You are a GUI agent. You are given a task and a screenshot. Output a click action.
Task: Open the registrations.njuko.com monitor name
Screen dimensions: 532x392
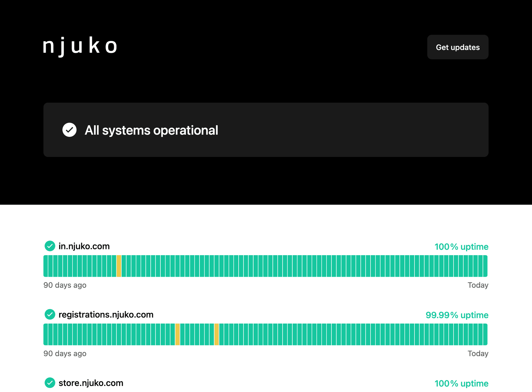[106, 314]
